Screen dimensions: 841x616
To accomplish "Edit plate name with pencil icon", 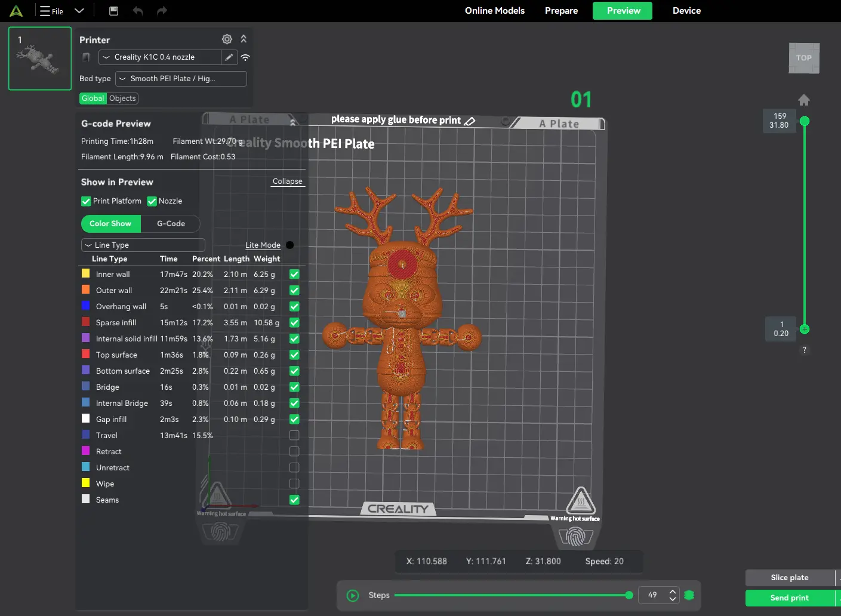I will (470, 121).
